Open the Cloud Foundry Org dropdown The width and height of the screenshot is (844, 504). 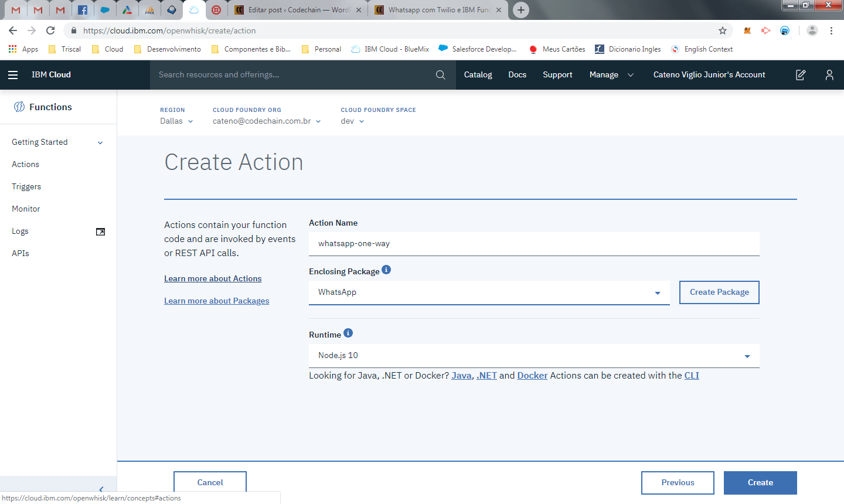coord(267,121)
